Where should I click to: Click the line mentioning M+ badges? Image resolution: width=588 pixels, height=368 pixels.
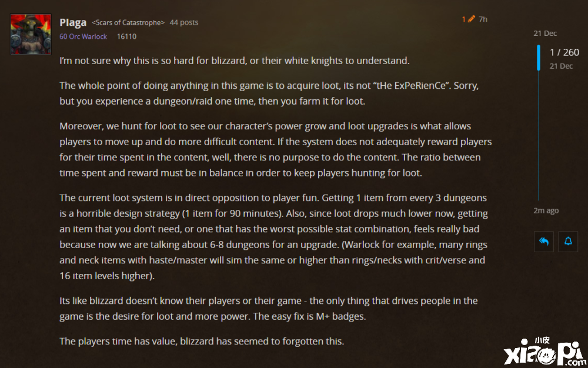tap(213, 316)
